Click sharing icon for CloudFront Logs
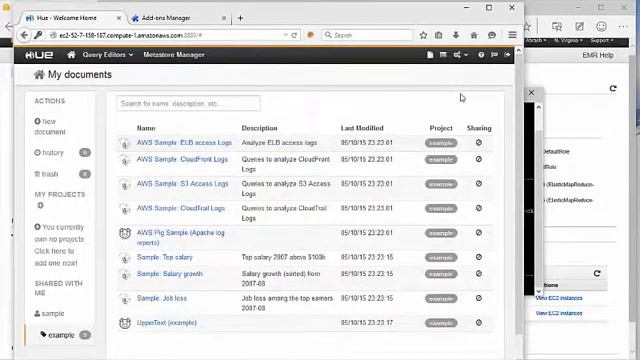This screenshot has width=640, height=360. 479,159
